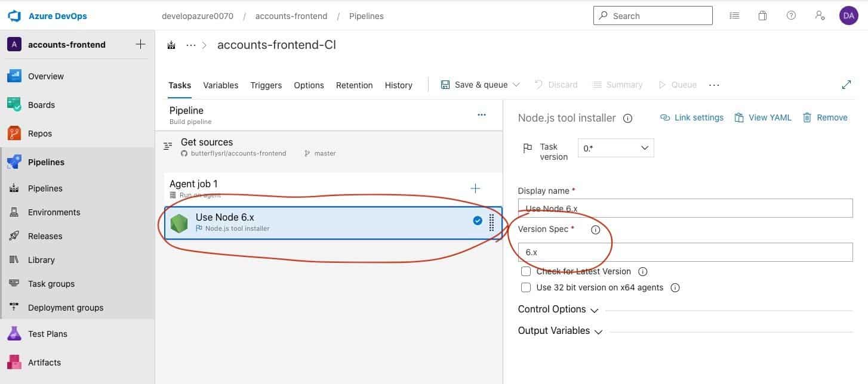Expand the Control Options section
The height and width of the screenshot is (384, 868).
(x=558, y=309)
